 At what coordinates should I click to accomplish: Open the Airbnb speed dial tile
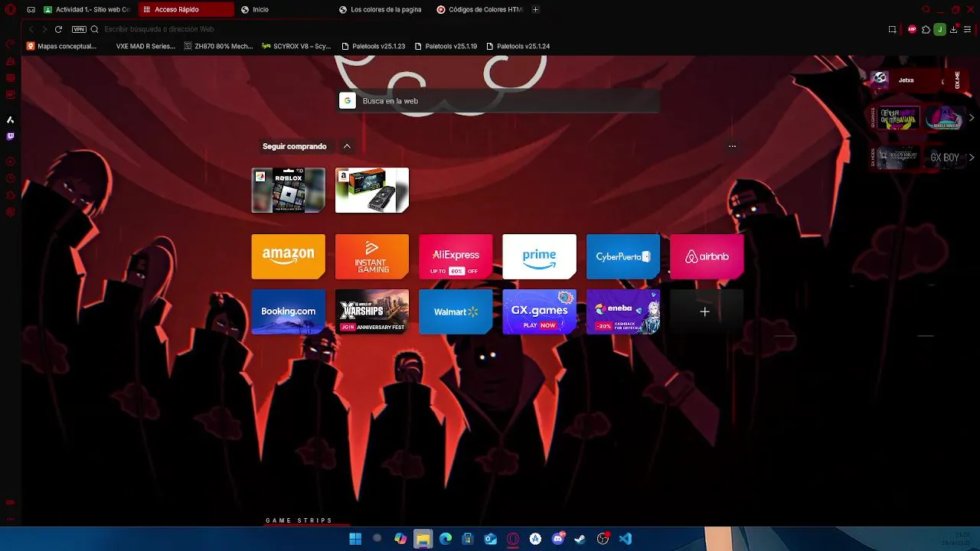[x=707, y=256]
